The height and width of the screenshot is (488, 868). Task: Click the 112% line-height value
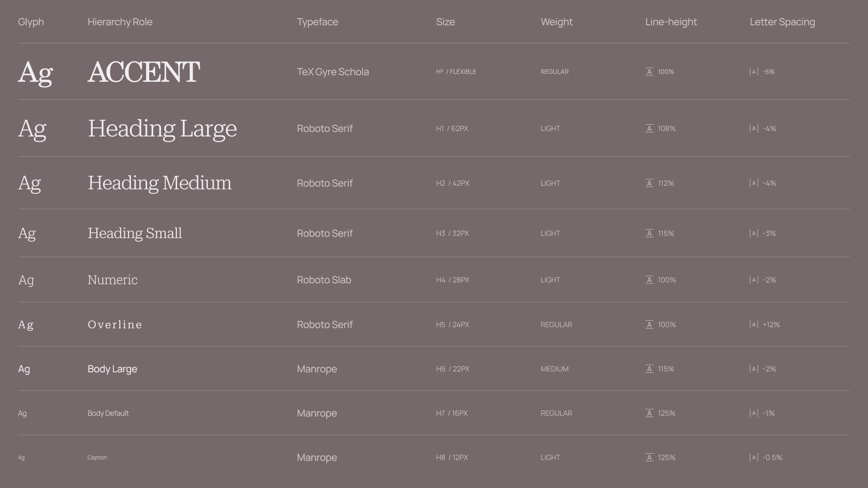(x=666, y=183)
